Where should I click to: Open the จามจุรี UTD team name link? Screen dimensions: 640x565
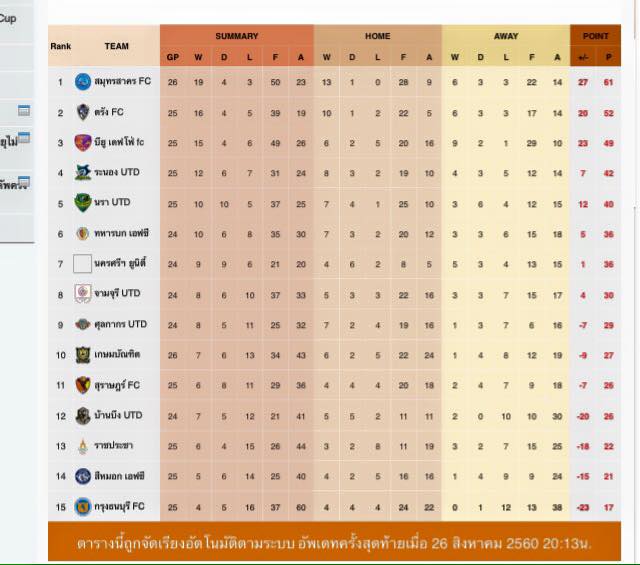coord(117,294)
